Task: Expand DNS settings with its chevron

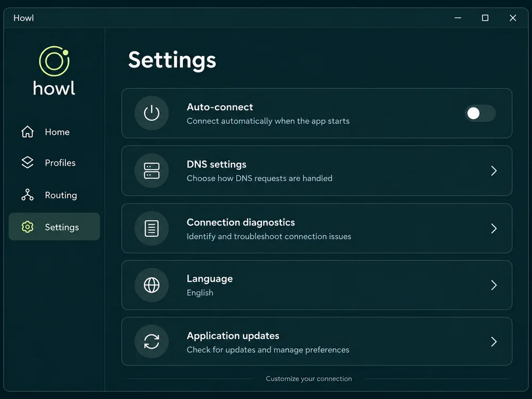Action: coord(494,171)
